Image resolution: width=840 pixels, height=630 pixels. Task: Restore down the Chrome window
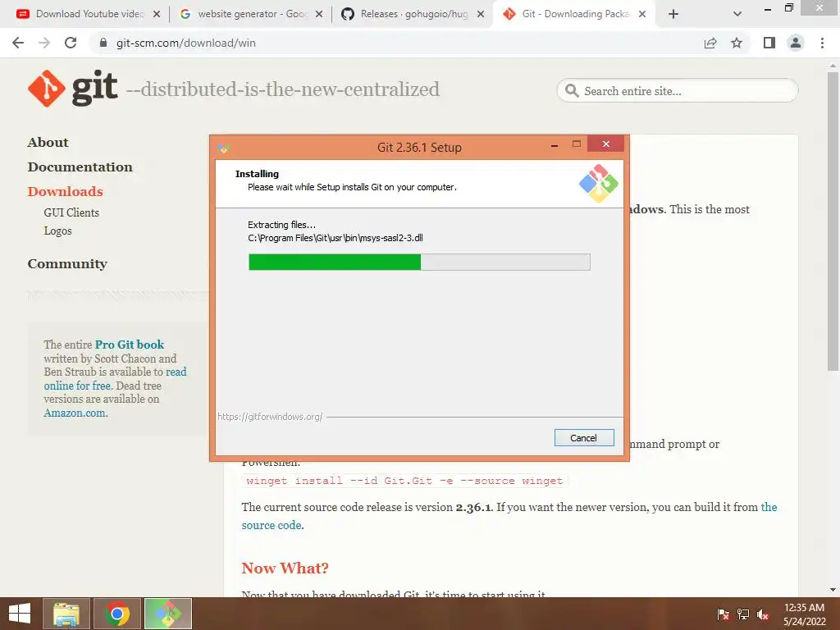click(788, 7)
